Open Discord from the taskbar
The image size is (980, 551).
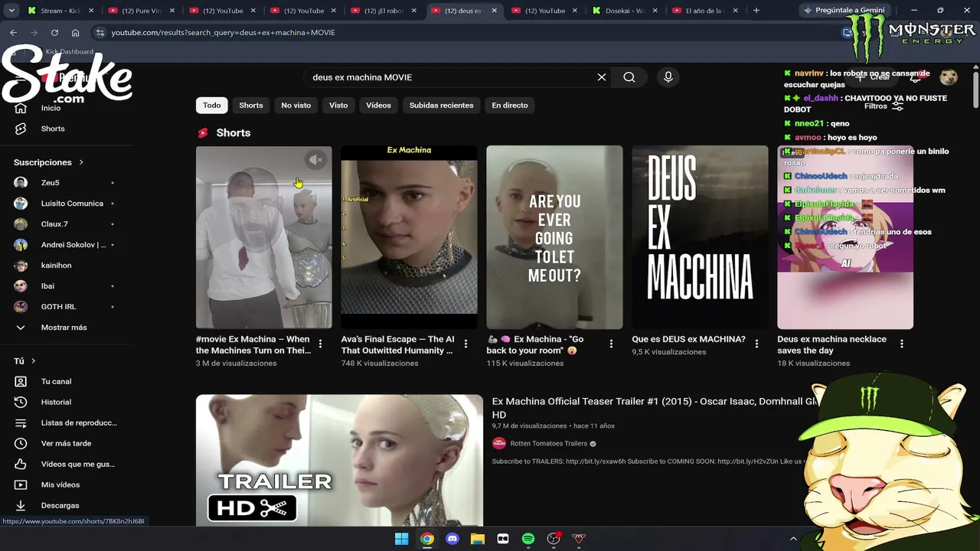pos(452,539)
